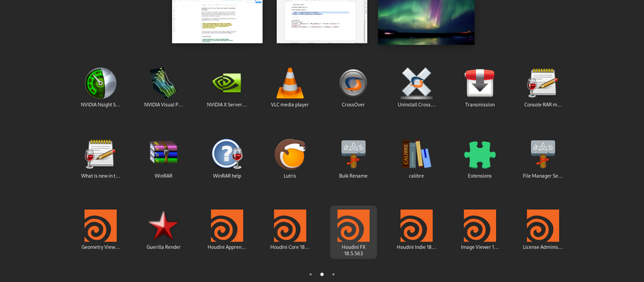Click the 'VLC media player' label
This screenshot has width=644, height=282.
[x=290, y=105]
